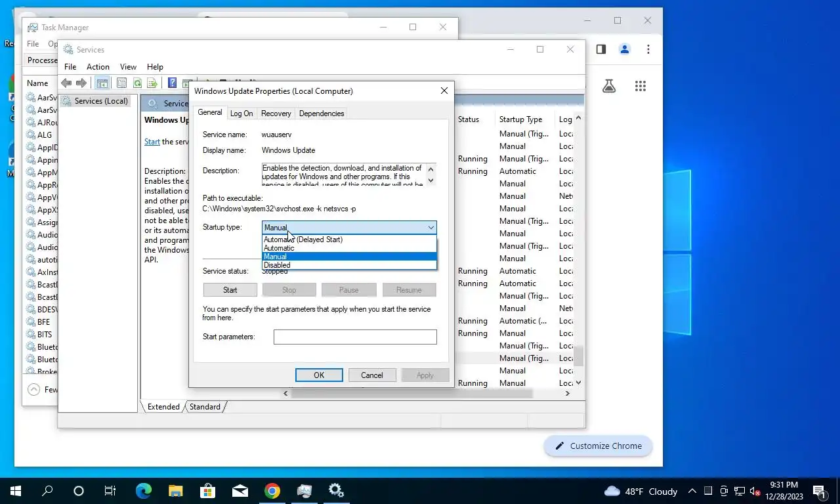Click right arrow of Services horizontal scrollbar
The height and width of the screenshot is (504, 840).
568,393
